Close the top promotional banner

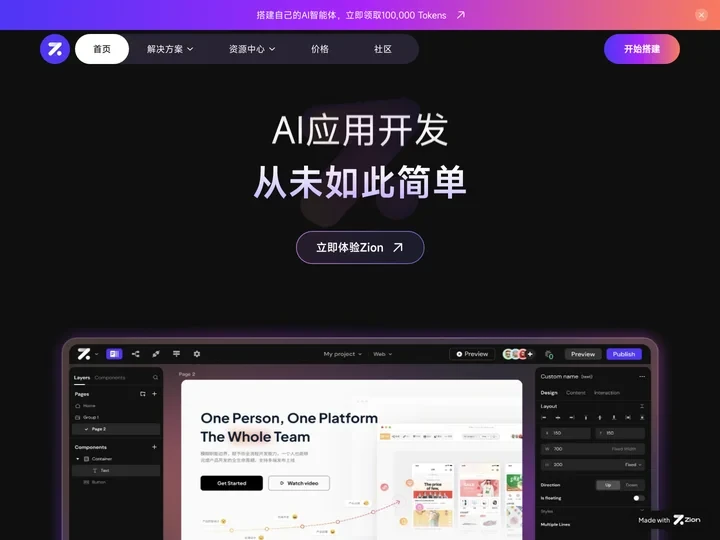point(701,15)
